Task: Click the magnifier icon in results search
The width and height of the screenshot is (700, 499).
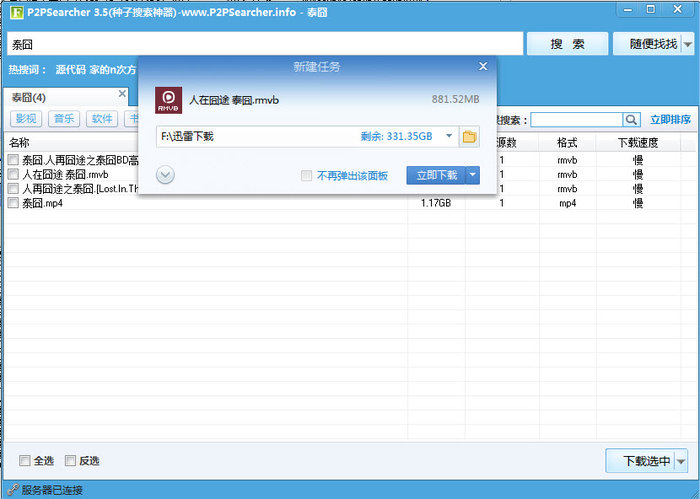Action: click(x=631, y=120)
